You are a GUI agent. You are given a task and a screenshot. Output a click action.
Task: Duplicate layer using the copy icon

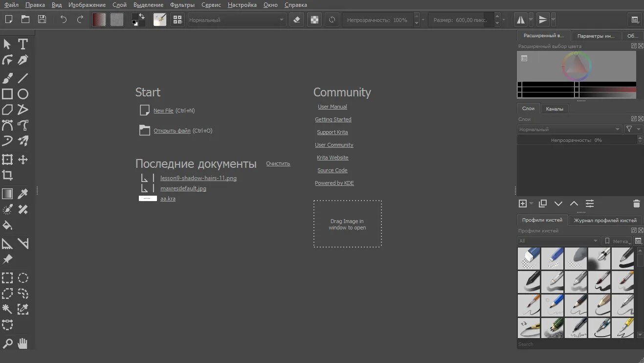(543, 204)
